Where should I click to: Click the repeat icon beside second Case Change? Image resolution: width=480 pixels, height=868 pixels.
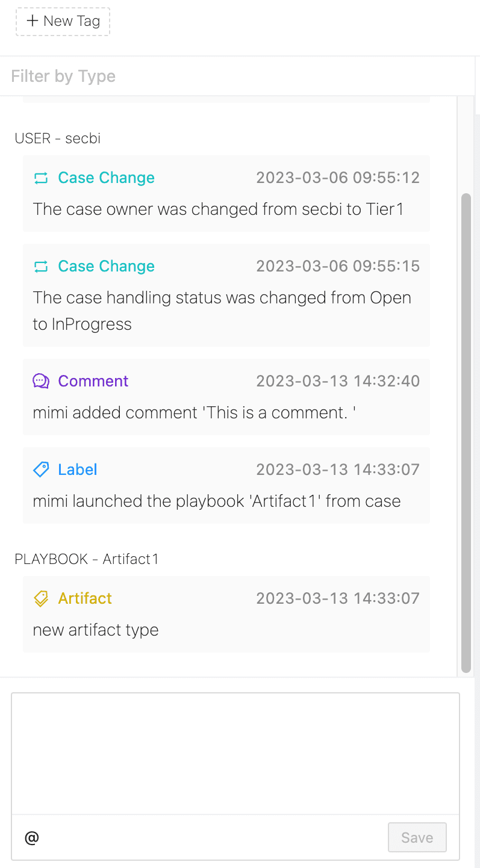coord(40,266)
